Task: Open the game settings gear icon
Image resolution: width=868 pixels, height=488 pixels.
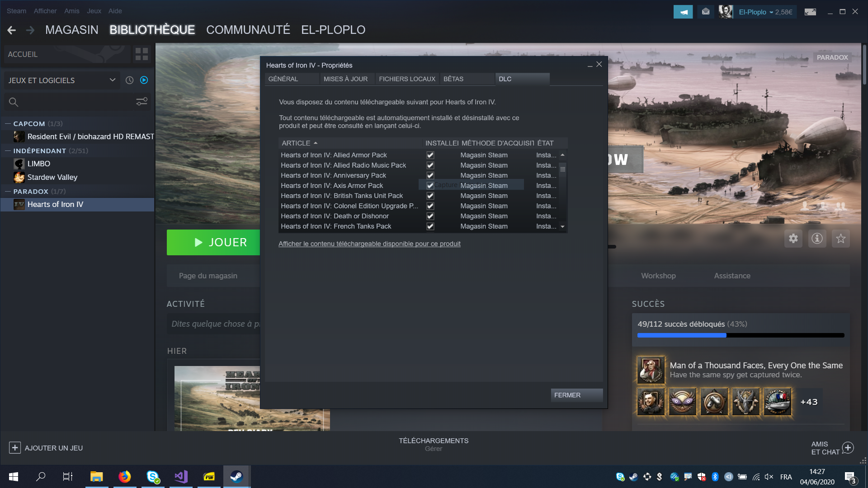Action: click(x=793, y=239)
